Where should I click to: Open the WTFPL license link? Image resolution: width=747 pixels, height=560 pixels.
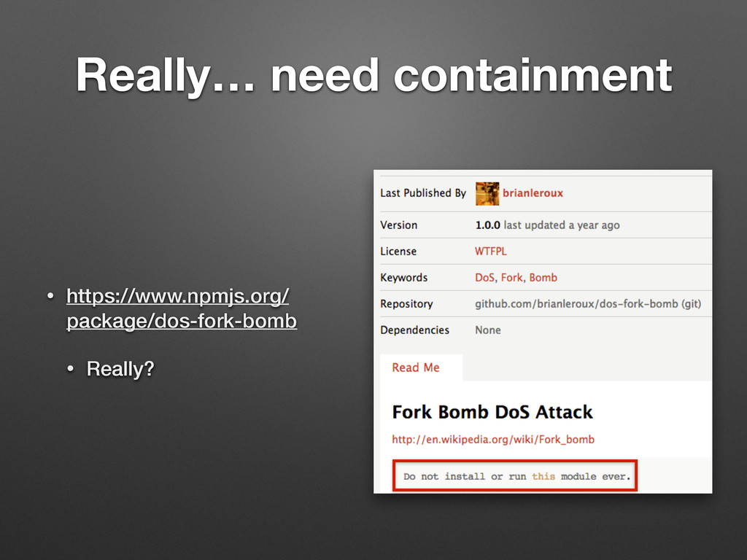coord(491,251)
